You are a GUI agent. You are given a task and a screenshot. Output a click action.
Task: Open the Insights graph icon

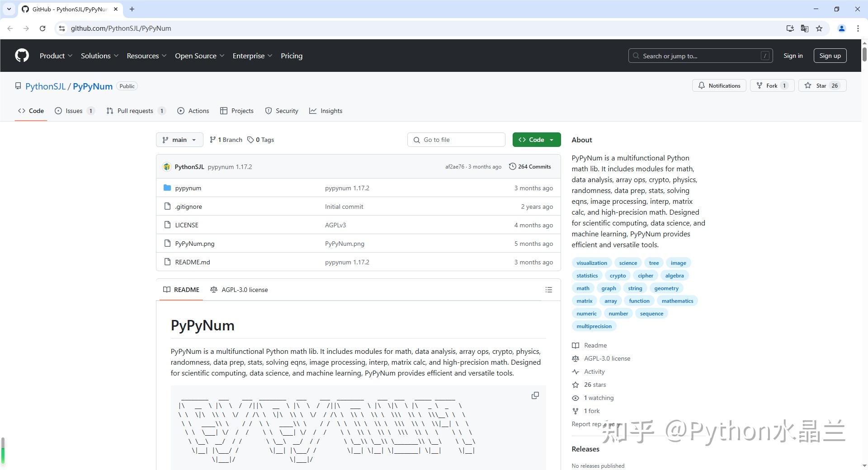pyautogui.click(x=313, y=110)
